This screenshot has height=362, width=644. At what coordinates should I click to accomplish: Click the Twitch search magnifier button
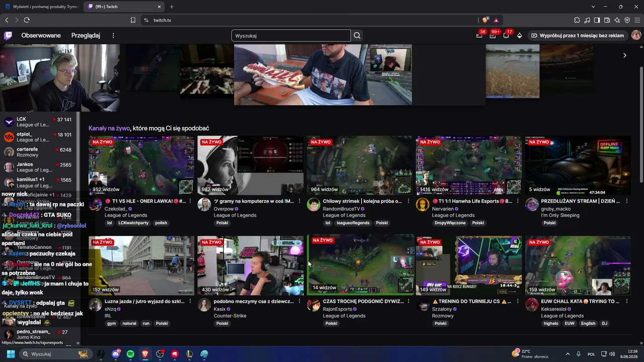pyautogui.click(x=357, y=36)
